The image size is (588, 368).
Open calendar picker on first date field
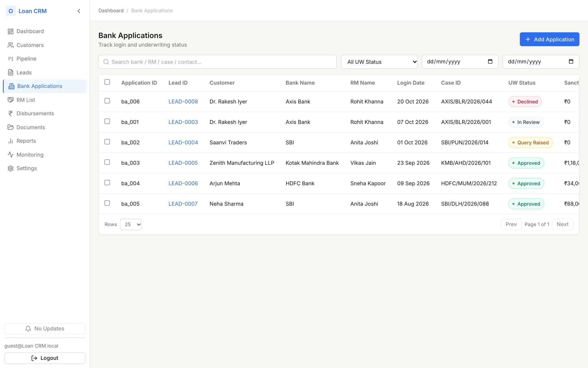pos(490,62)
